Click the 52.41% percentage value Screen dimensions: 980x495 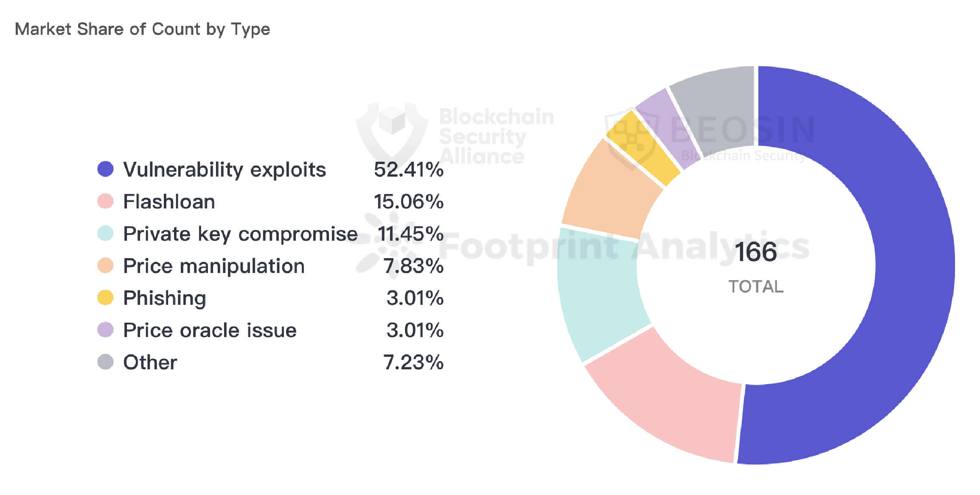[x=408, y=169]
